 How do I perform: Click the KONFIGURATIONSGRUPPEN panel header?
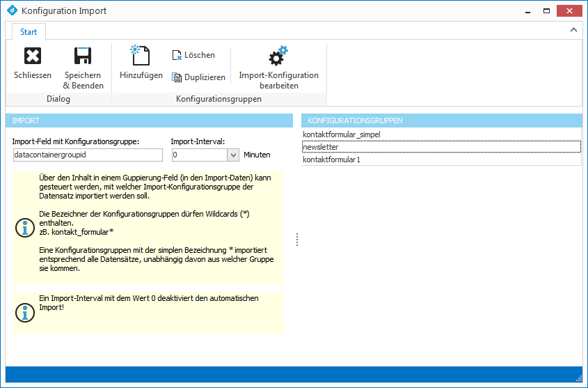tap(441, 121)
